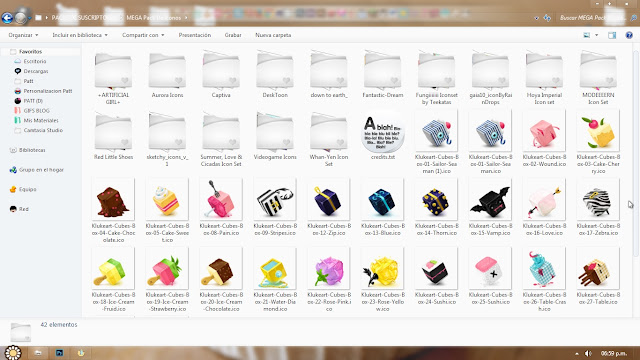Select the Box-18-Ice-Cream-Fruid icon file
Screen dimensions: 640x360
(x=113, y=280)
